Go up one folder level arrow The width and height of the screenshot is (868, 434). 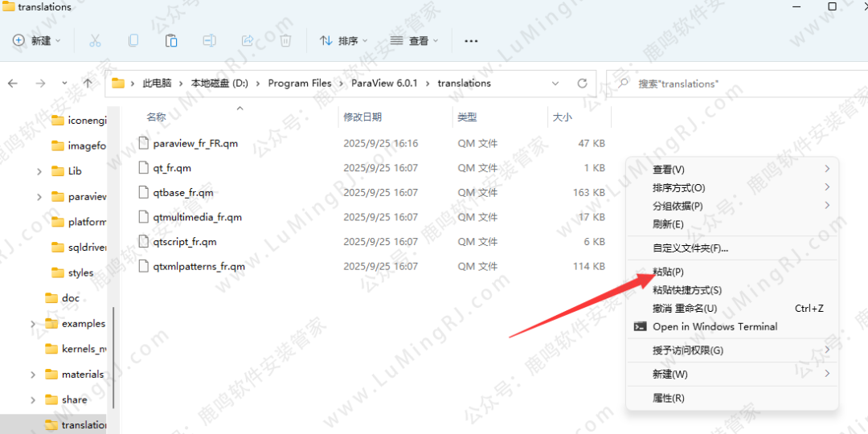click(88, 84)
